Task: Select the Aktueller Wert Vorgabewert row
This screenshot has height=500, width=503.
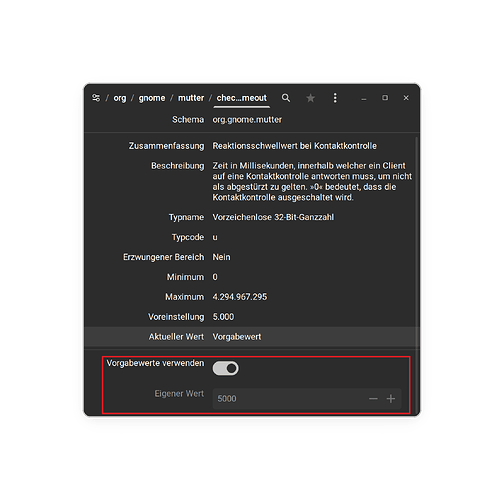Action: pyautogui.click(x=252, y=337)
